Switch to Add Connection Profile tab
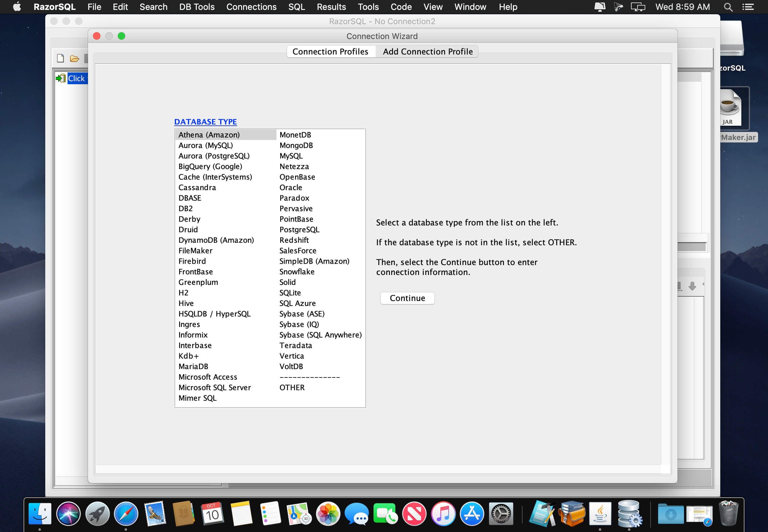The width and height of the screenshot is (768, 532). coord(427,52)
